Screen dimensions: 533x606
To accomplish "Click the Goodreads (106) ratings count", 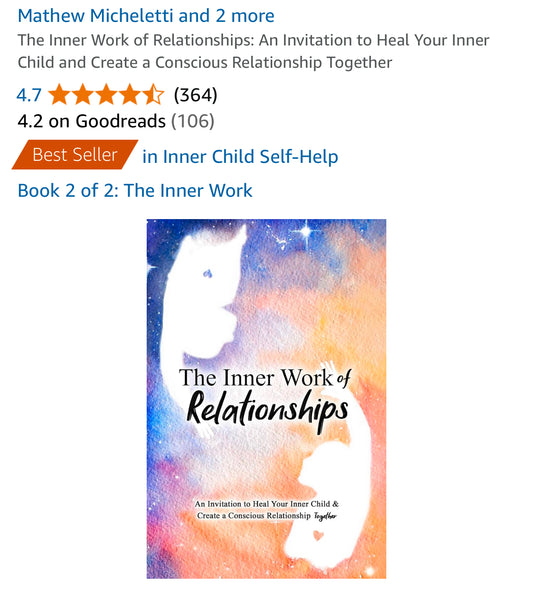I will point(192,121).
